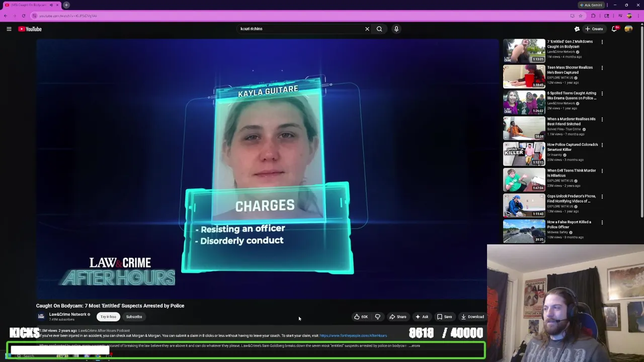Open 7 'Entitled' Gen Z Meltdowns video thumbnail
The height and width of the screenshot is (362, 644).
point(524,50)
